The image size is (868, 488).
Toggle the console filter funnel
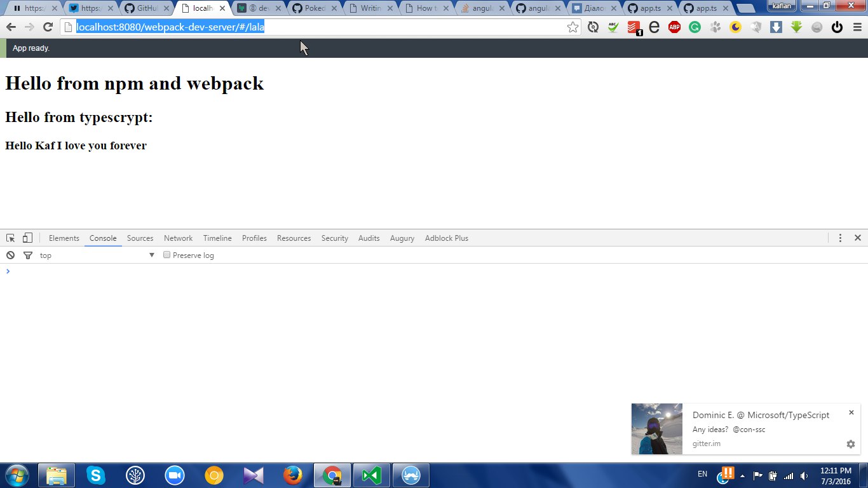tap(27, 255)
